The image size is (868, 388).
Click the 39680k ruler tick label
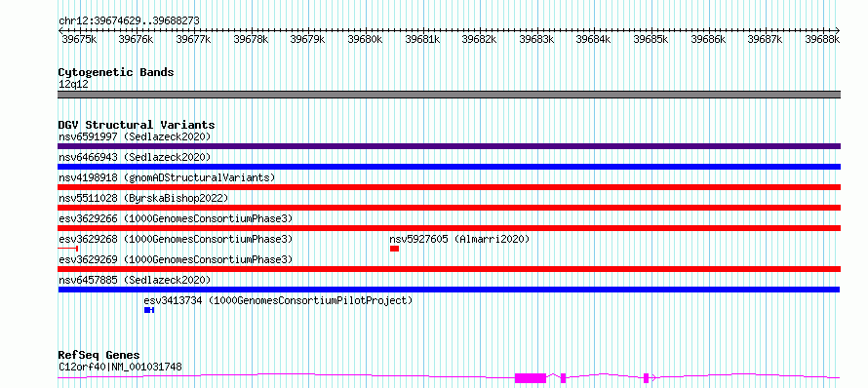click(365, 39)
